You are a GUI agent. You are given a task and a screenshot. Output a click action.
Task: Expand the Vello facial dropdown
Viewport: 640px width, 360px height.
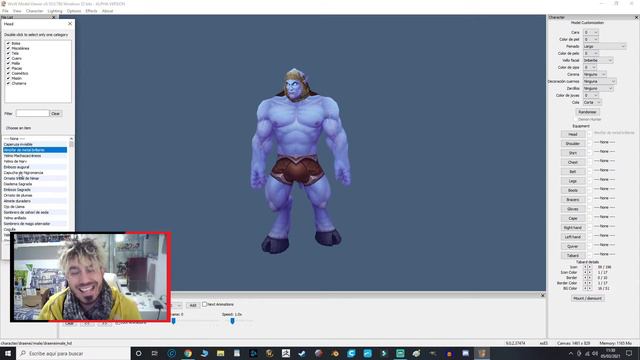pos(598,60)
